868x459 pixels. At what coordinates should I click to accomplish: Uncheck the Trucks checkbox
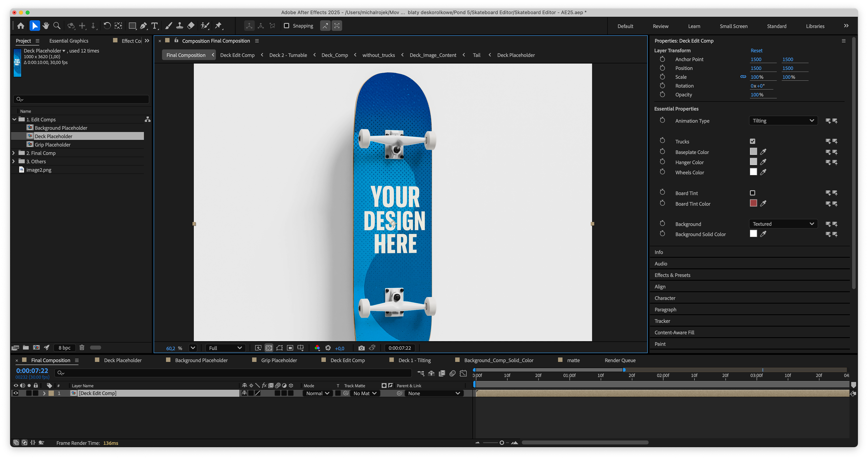tap(752, 141)
